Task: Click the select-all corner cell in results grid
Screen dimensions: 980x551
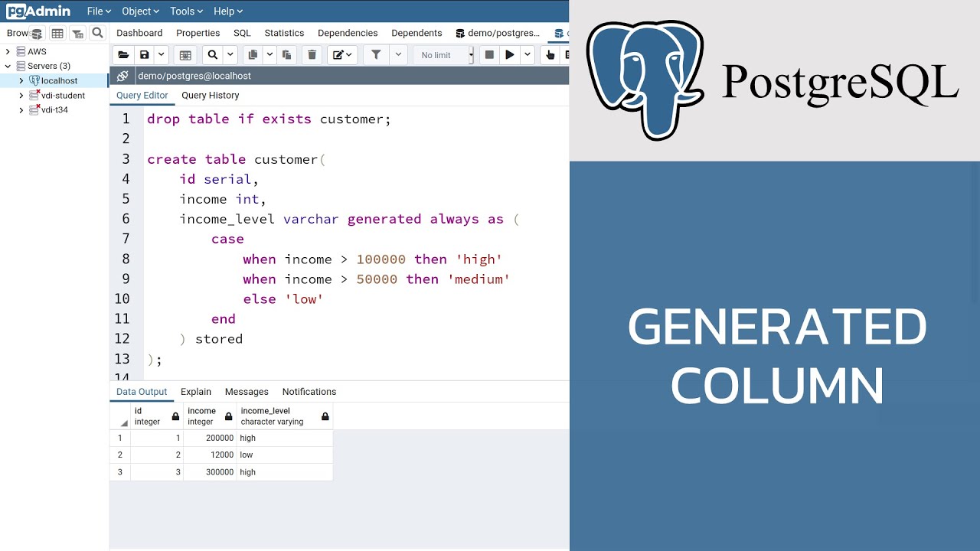Action: click(x=120, y=416)
